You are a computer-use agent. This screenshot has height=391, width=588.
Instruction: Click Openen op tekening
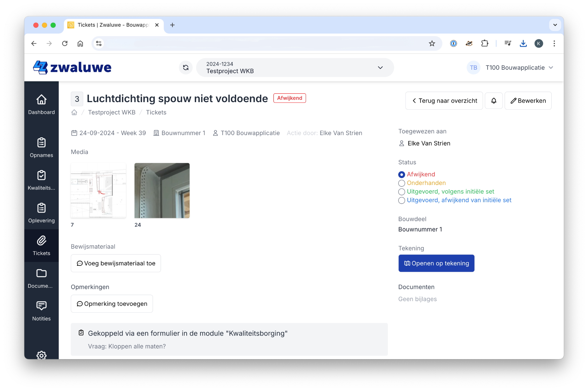click(436, 263)
